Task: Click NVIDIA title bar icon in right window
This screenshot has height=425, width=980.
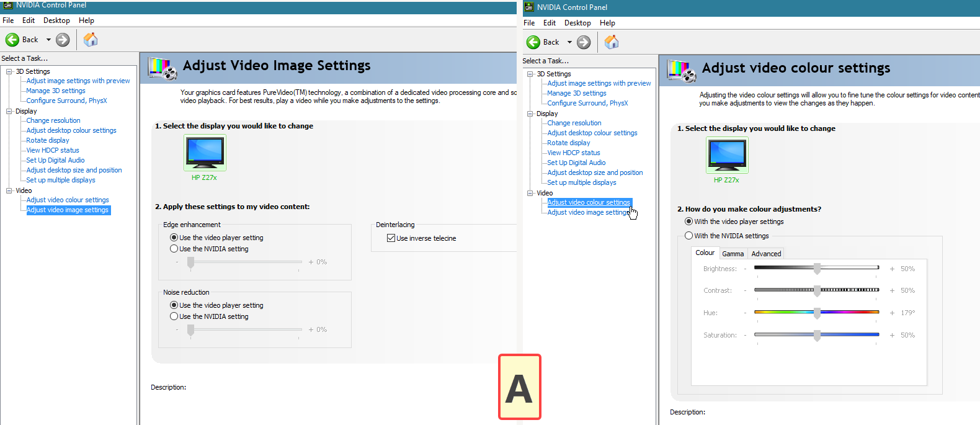Action: click(x=529, y=7)
